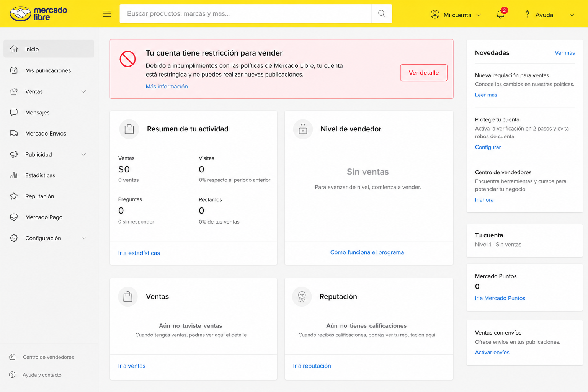588x392 pixels.
Task: Click the Ventas card shopping bag icon
Action: click(x=128, y=297)
